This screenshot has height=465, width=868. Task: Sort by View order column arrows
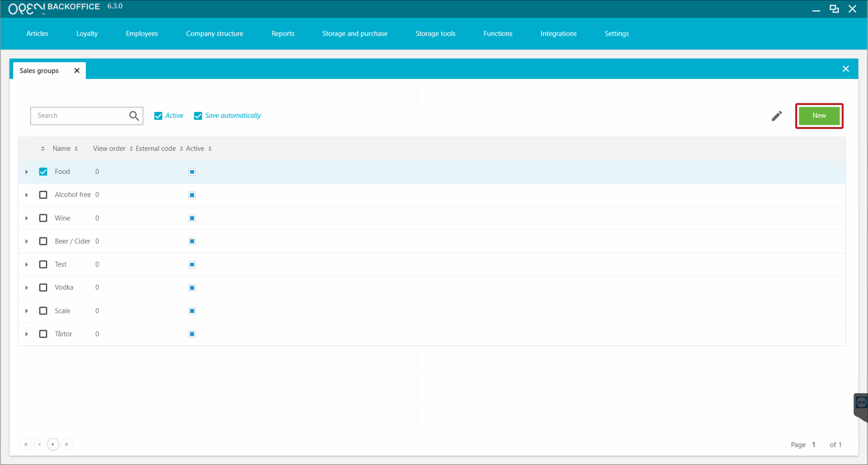click(x=131, y=149)
